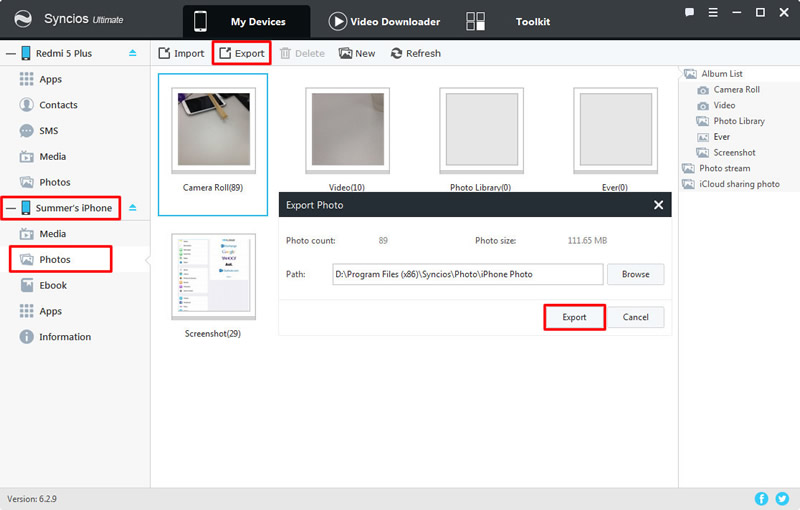This screenshot has width=800, height=510.
Task: Click the photo size 111.65 MB value
Action: [x=587, y=240]
